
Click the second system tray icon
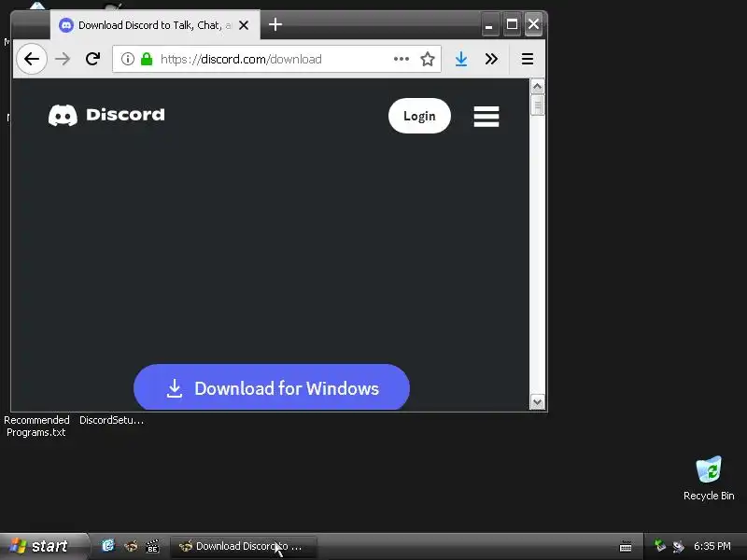(x=678, y=546)
